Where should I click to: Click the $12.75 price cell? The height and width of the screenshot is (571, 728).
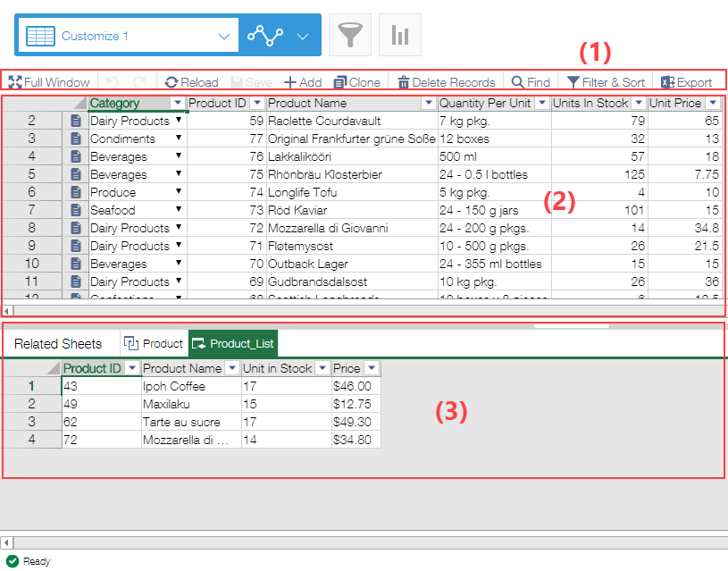[x=356, y=404]
